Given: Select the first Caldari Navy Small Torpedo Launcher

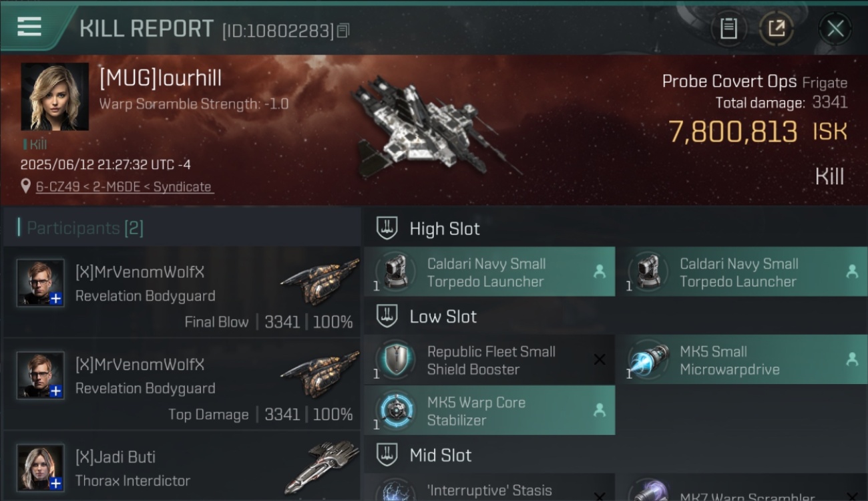Looking at the screenshot, I should (x=489, y=272).
